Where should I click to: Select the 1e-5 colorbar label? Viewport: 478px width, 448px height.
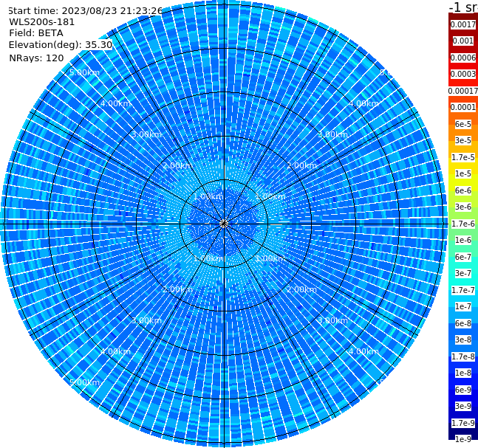463,173
